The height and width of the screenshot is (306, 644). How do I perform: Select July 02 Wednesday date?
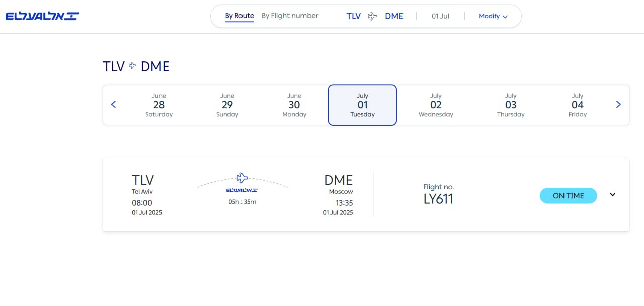coord(436,105)
